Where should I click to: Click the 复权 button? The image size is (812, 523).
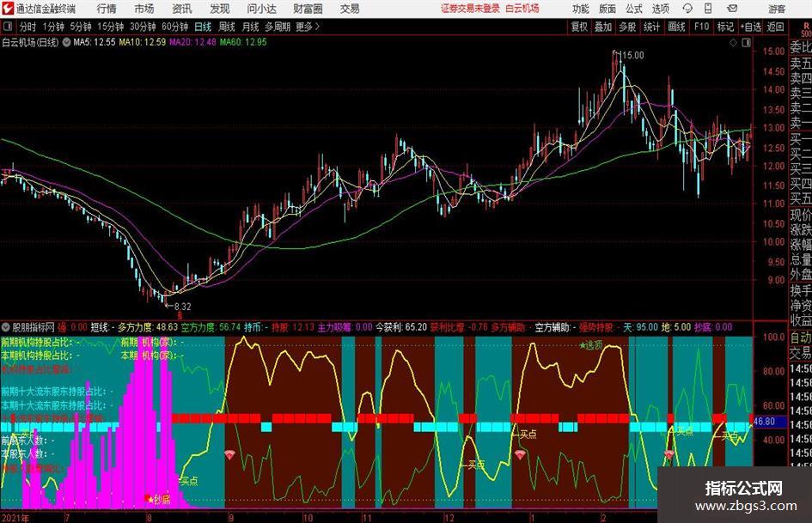pyautogui.click(x=579, y=27)
